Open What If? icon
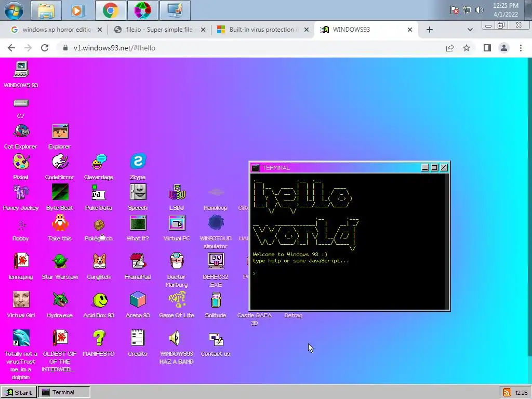 coord(138,223)
